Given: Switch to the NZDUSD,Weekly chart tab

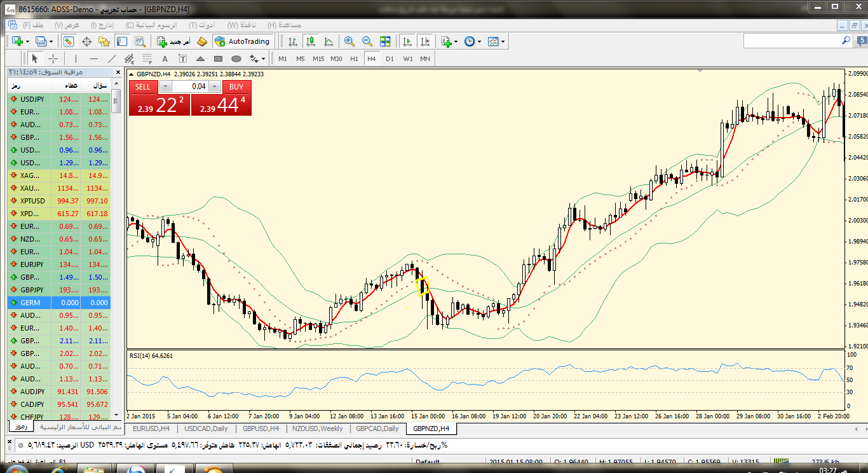Looking at the screenshot, I should click(317, 428).
